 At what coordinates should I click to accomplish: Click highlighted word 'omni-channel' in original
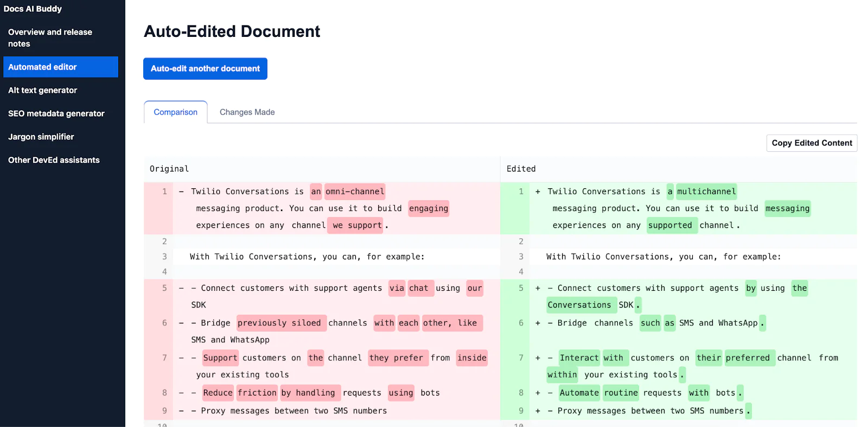click(x=355, y=192)
